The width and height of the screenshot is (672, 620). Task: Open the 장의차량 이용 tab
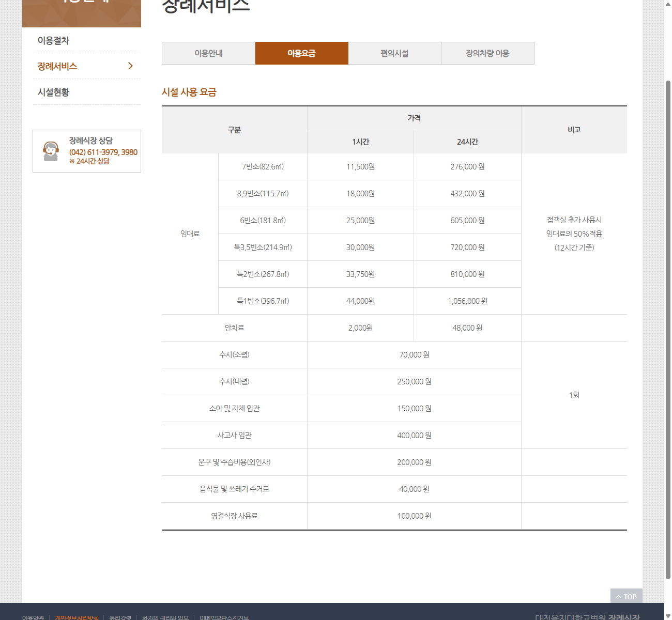pyautogui.click(x=487, y=53)
